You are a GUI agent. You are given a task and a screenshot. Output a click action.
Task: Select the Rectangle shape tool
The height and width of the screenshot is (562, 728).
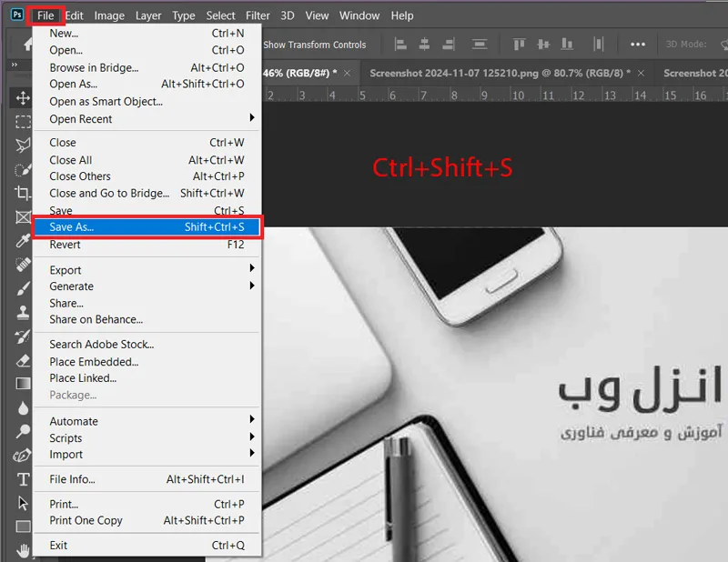coord(23,527)
